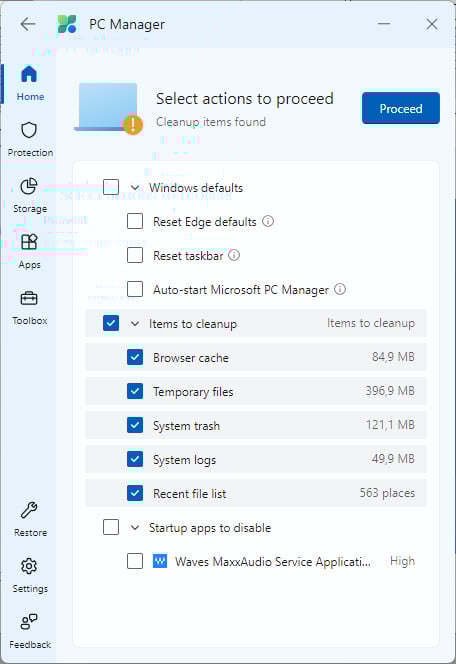The height and width of the screenshot is (664, 456).
Task: Go back using the arrow icon
Action: click(x=28, y=24)
